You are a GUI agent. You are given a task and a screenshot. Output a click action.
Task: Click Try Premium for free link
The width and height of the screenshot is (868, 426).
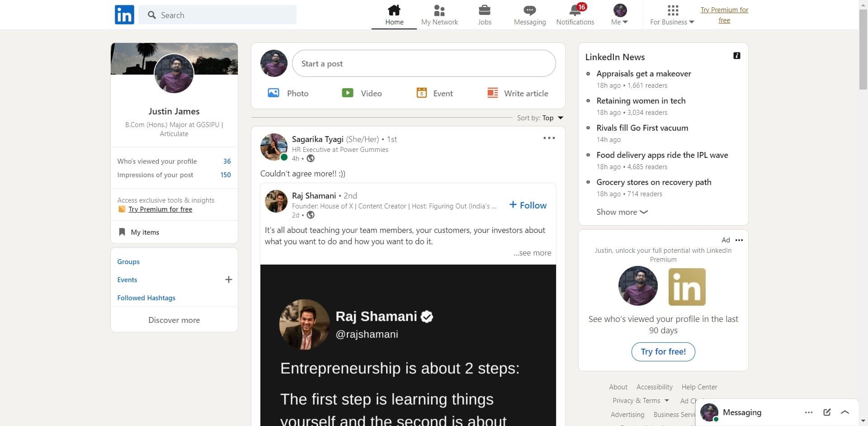pos(724,15)
